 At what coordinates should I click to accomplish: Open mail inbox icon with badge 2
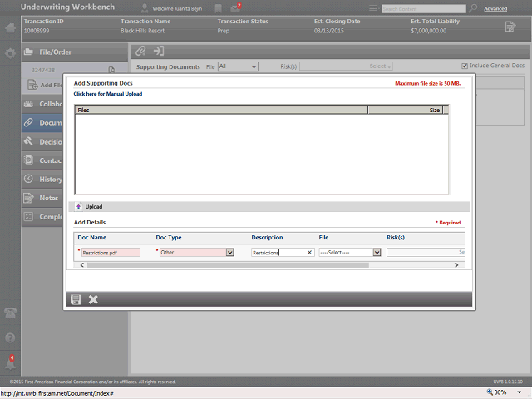pos(235,7)
